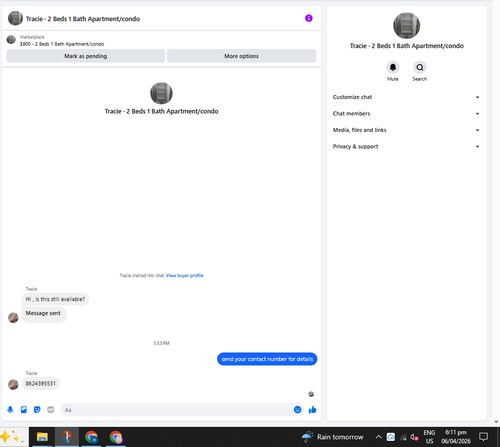Open File Explorer from the taskbar
Image resolution: width=500 pixels, height=447 pixels.
pyautogui.click(x=42, y=437)
